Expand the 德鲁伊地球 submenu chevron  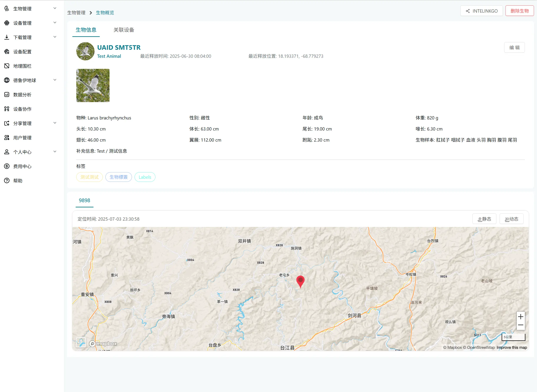[55, 80]
